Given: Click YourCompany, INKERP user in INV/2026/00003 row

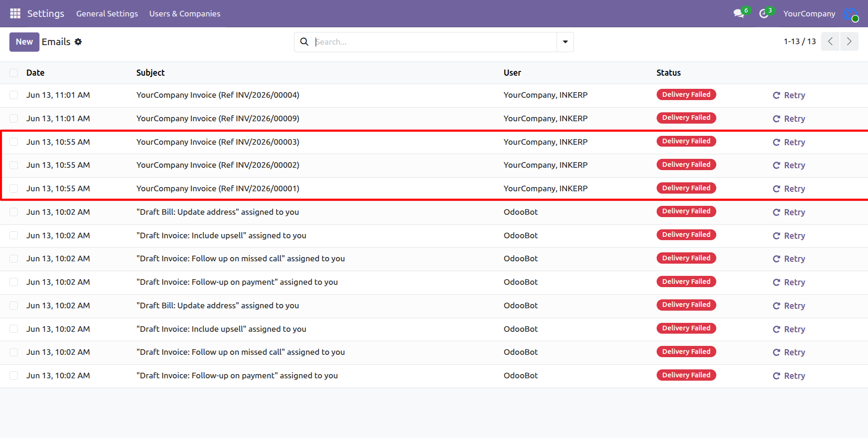Looking at the screenshot, I should 545,142.
